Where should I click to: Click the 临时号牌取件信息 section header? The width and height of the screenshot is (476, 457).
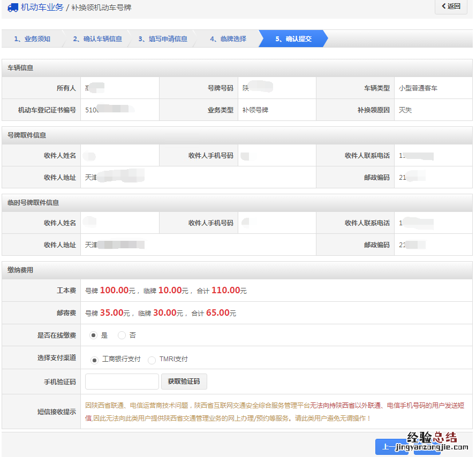coord(33,203)
